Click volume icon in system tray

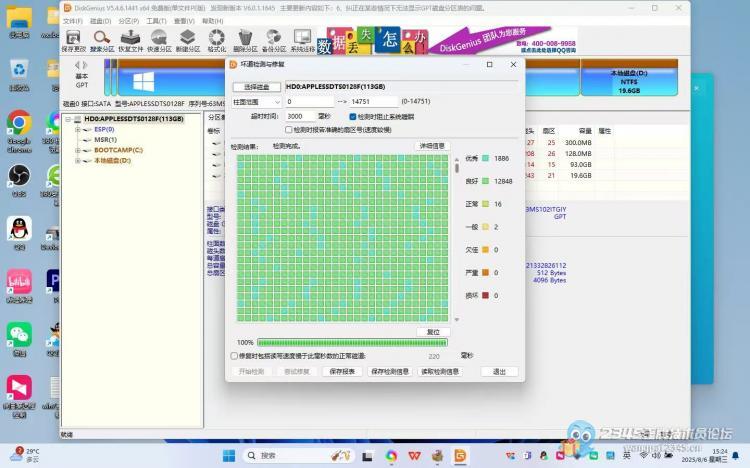(x=656, y=455)
